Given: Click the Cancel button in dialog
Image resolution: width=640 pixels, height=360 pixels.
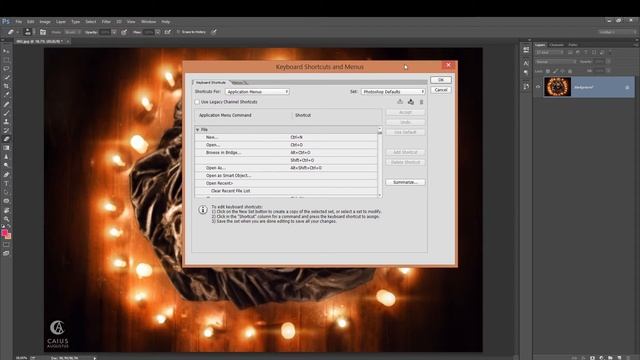Looking at the screenshot, I should pyautogui.click(x=441, y=90).
